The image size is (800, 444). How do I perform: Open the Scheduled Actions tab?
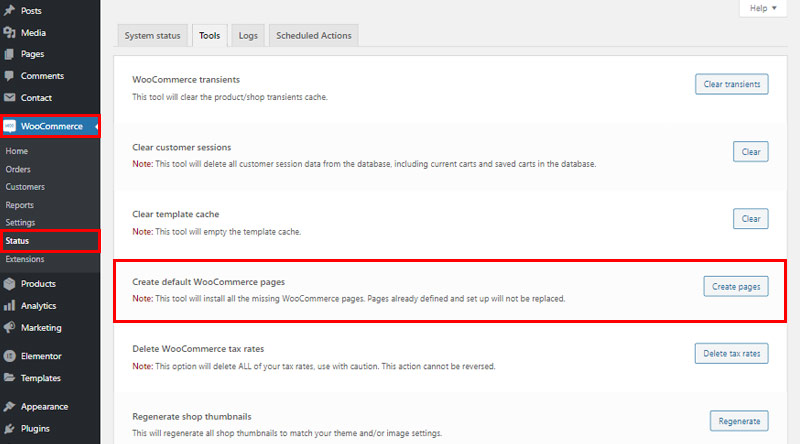314,36
